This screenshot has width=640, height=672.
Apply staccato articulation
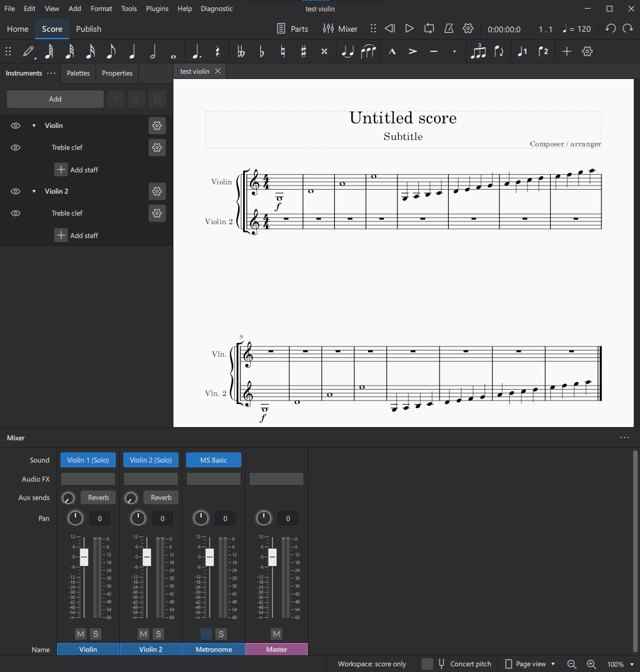[455, 51]
